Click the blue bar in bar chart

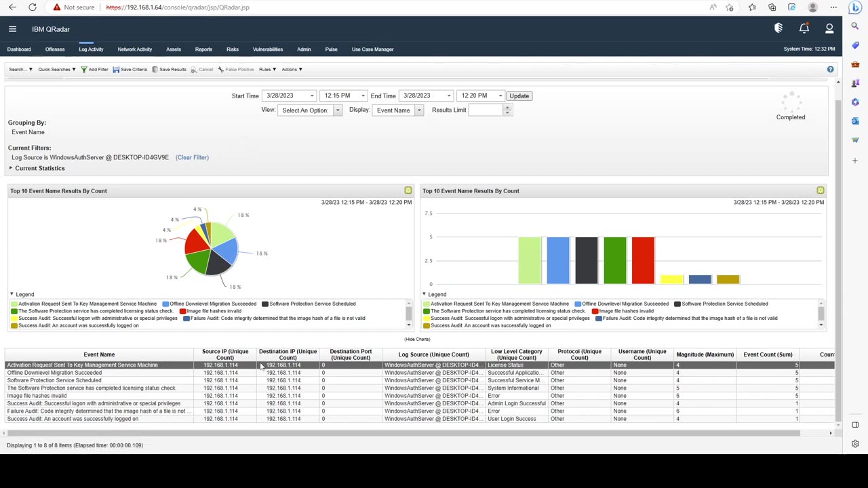(558, 260)
